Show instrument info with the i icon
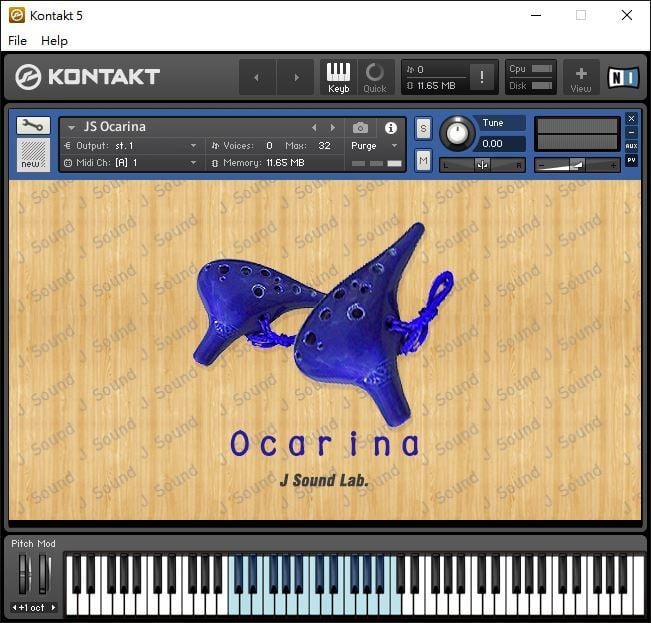 click(x=391, y=128)
